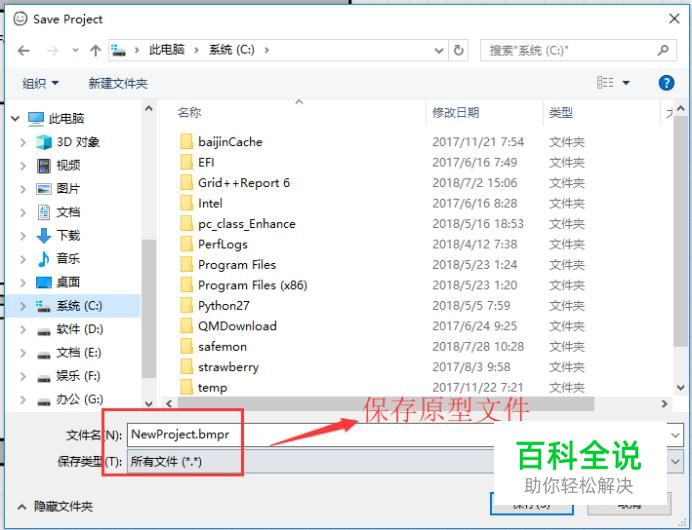Screen dimensions: 692x530
Task: Sort by 名称 column header
Action: pos(189,113)
